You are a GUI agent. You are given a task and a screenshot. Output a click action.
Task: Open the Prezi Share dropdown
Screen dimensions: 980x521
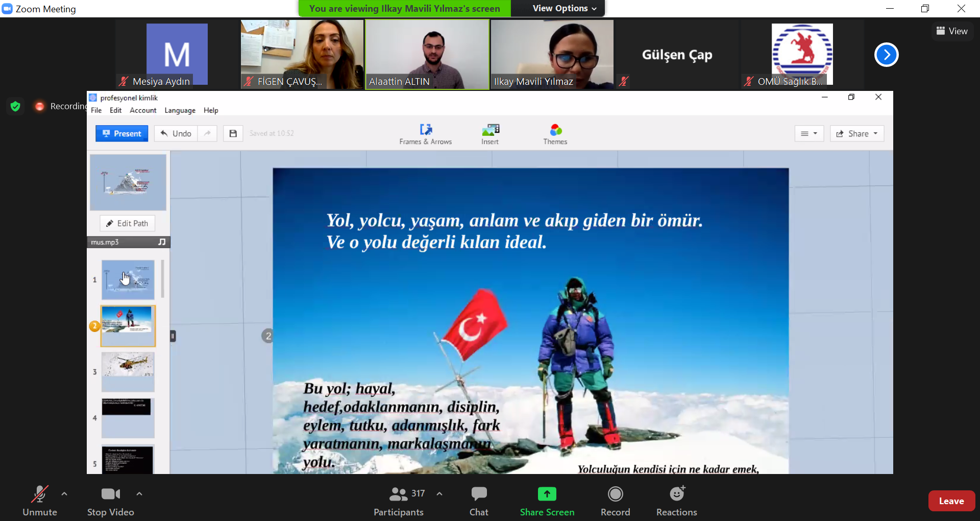tap(857, 133)
